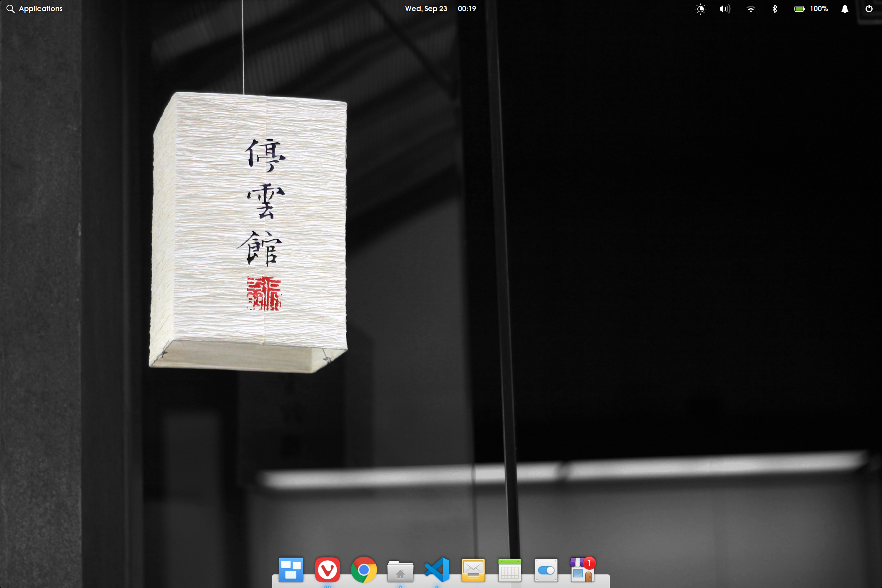Click the 100% battery percentage label
This screenshot has width=882, height=588.
coord(818,9)
